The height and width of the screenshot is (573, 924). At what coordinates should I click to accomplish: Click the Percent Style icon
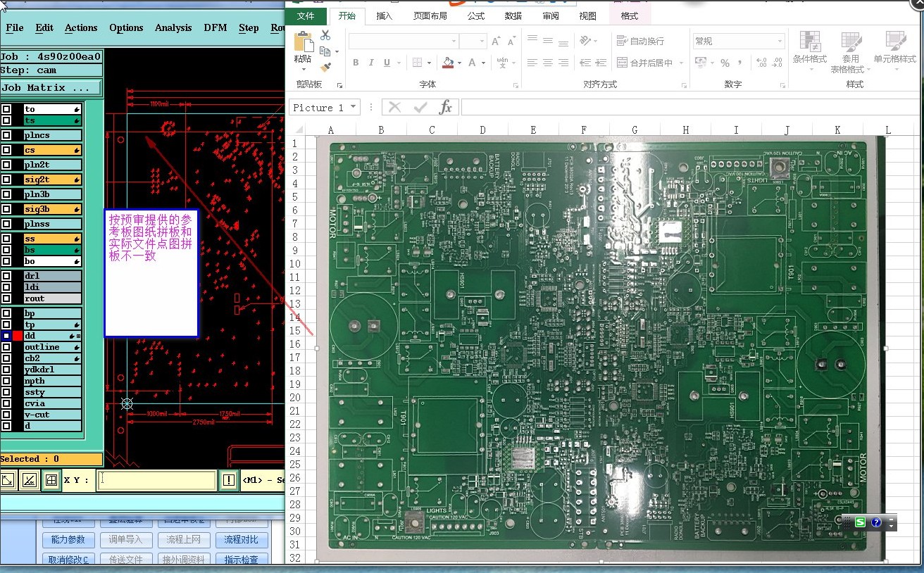tap(725, 63)
